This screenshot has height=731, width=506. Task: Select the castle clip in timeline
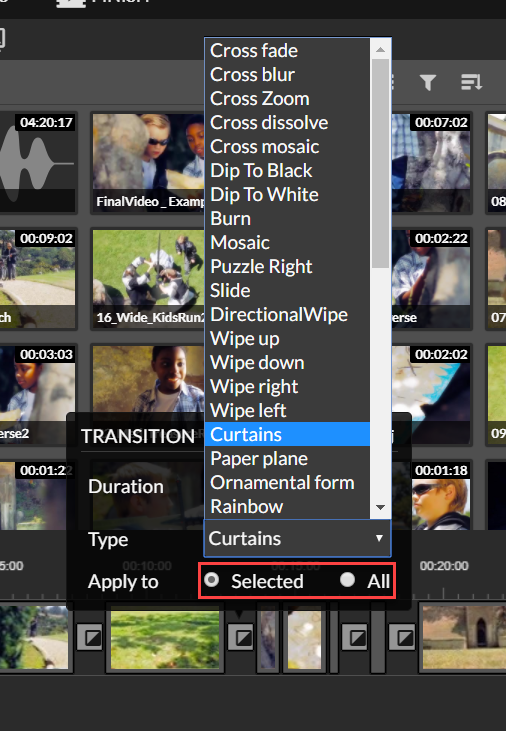click(x=463, y=637)
